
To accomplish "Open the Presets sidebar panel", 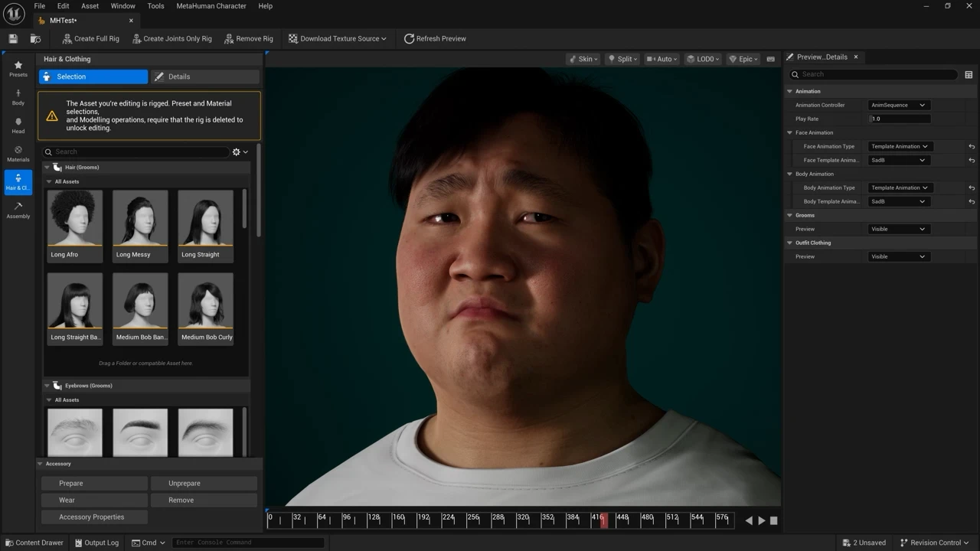I will [x=18, y=68].
